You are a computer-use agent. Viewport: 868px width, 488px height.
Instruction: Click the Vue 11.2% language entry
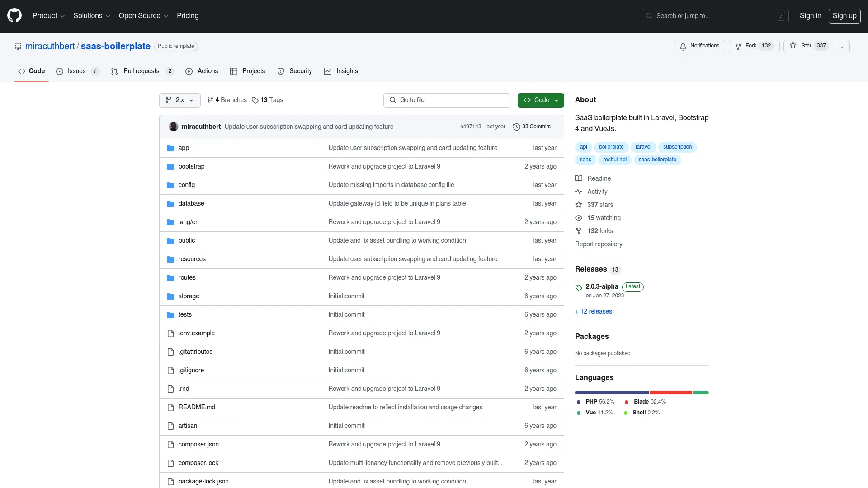click(595, 413)
